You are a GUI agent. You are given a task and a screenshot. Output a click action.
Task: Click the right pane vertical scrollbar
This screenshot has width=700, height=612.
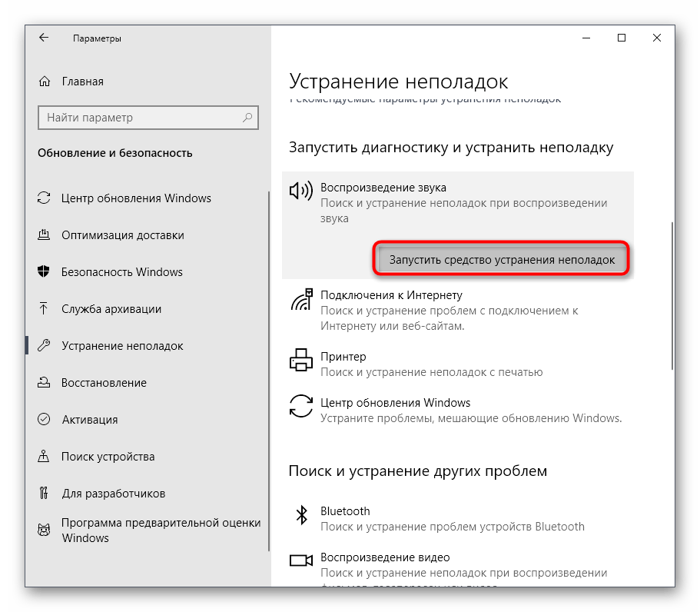[x=672, y=296]
